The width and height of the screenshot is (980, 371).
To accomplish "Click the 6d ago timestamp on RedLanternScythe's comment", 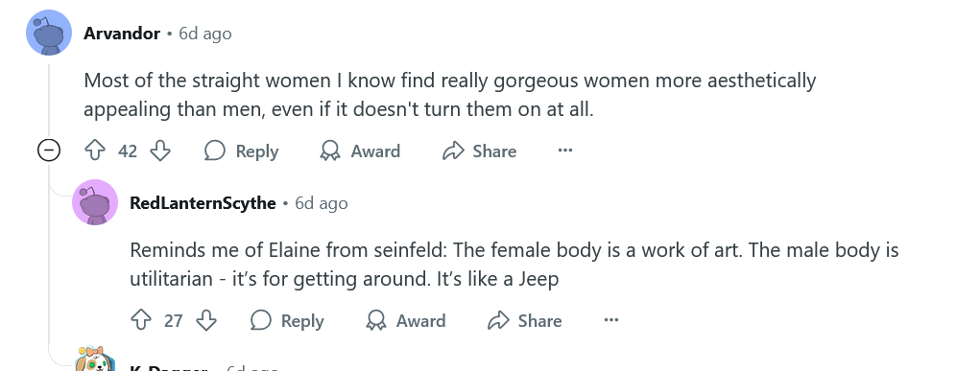I will (x=322, y=203).
